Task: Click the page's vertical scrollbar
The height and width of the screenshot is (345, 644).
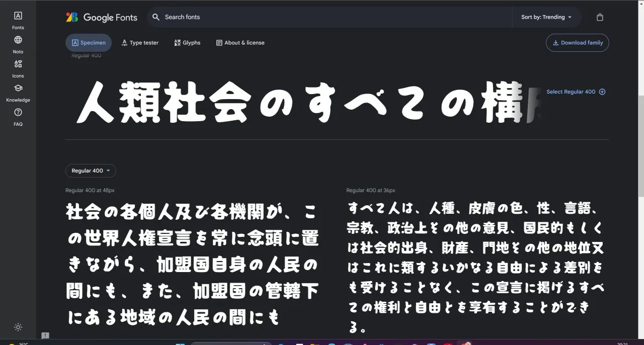Action: click(x=640, y=146)
